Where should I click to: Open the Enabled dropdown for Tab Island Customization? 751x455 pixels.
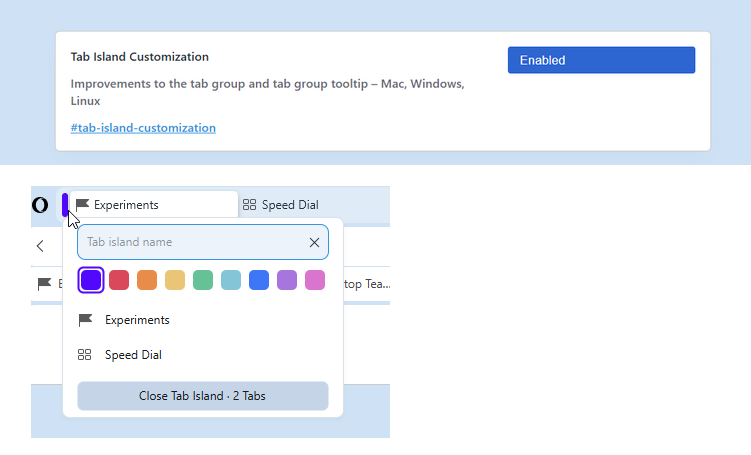pos(601,60)
